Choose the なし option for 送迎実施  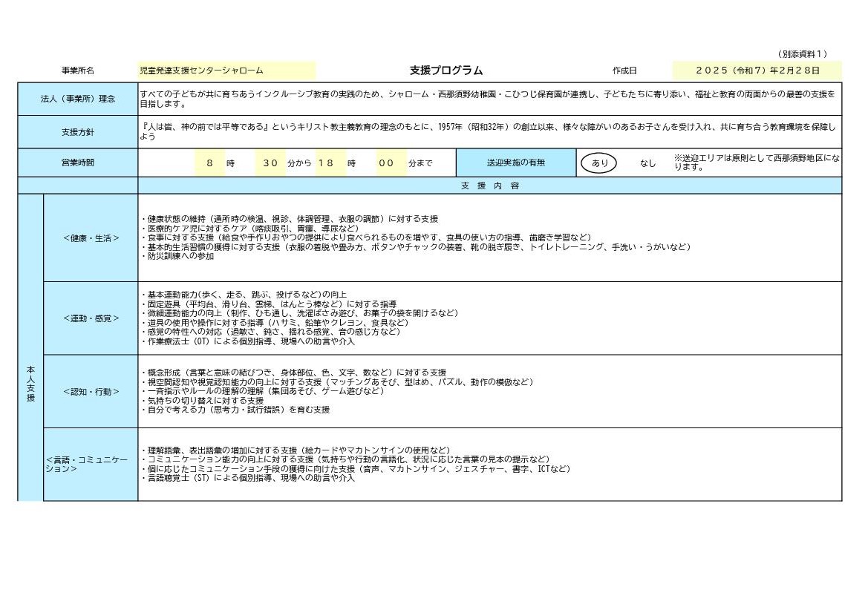click(x=647, y=163)
